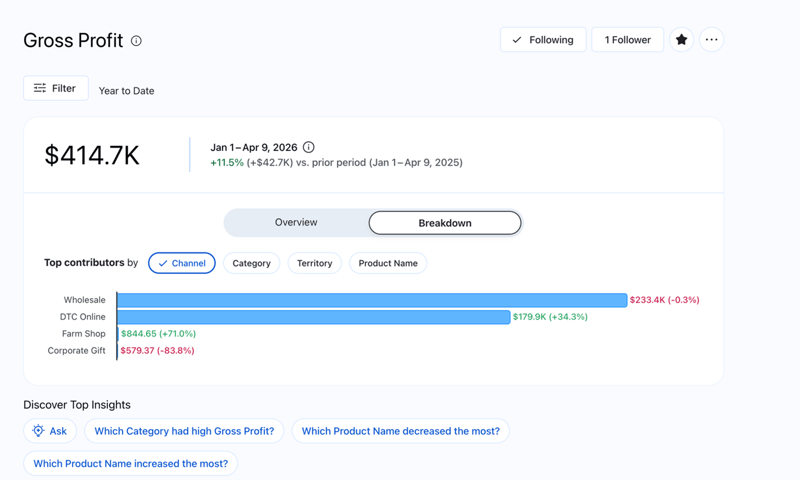Ask which Product Name decreased the most
This screenshot has width=800, height=480.
point(400,431)
